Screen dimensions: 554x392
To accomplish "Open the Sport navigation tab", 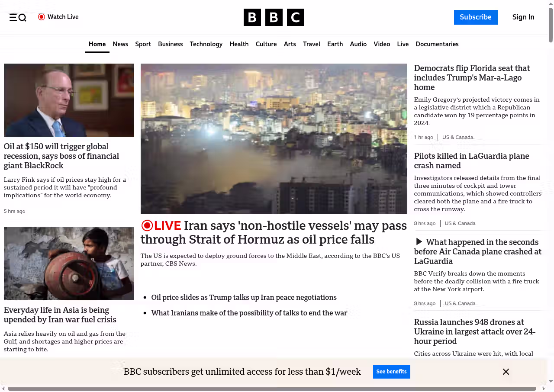I will (143, 44).
